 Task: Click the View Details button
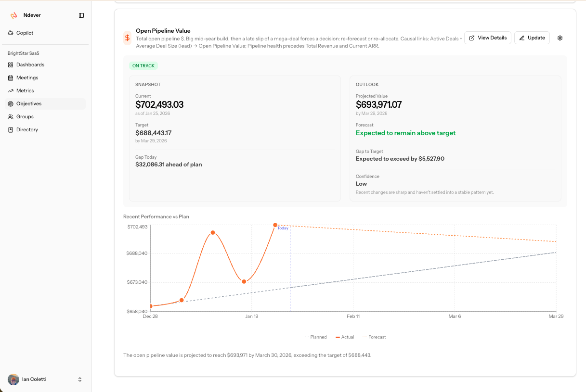point(487,38)
